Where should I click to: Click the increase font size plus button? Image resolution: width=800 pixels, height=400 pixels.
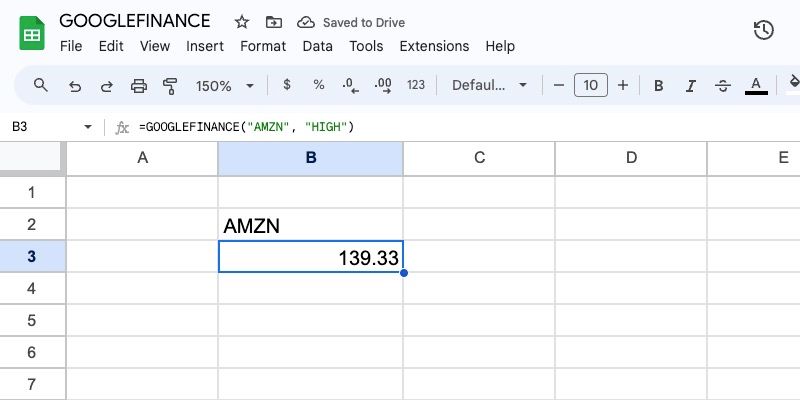coord(623,86)
